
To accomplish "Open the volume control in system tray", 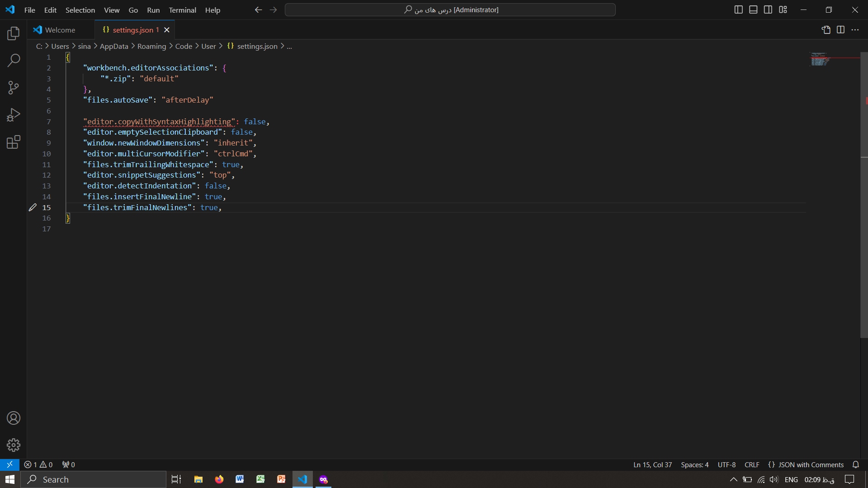I will pyautogui.click(x=774, y=479).
